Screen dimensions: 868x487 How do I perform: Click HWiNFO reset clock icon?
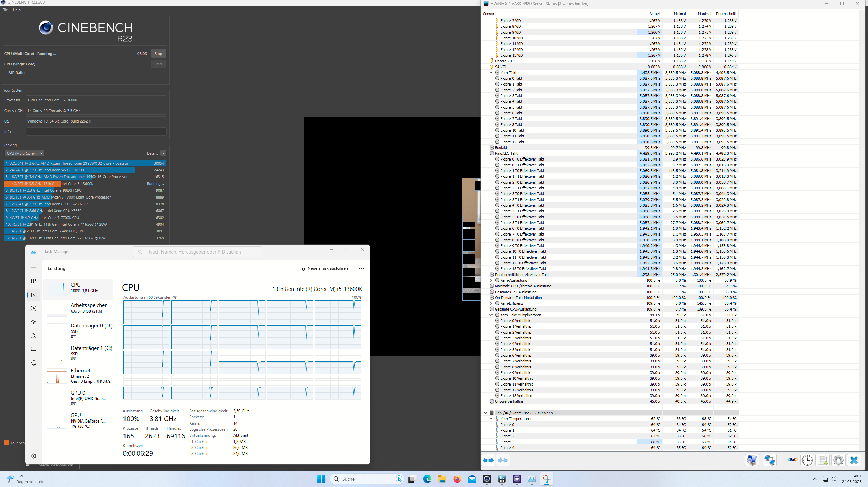(x=807, y=460)
